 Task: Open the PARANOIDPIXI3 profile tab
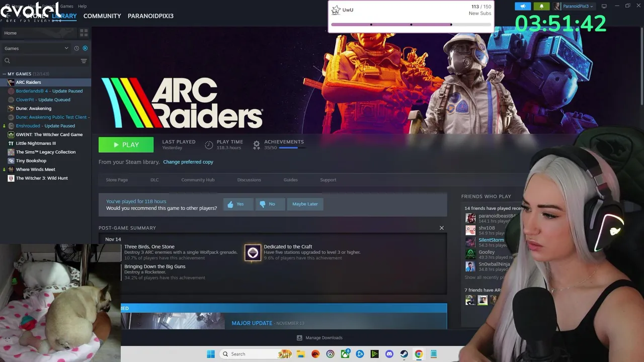pos(150,16)
